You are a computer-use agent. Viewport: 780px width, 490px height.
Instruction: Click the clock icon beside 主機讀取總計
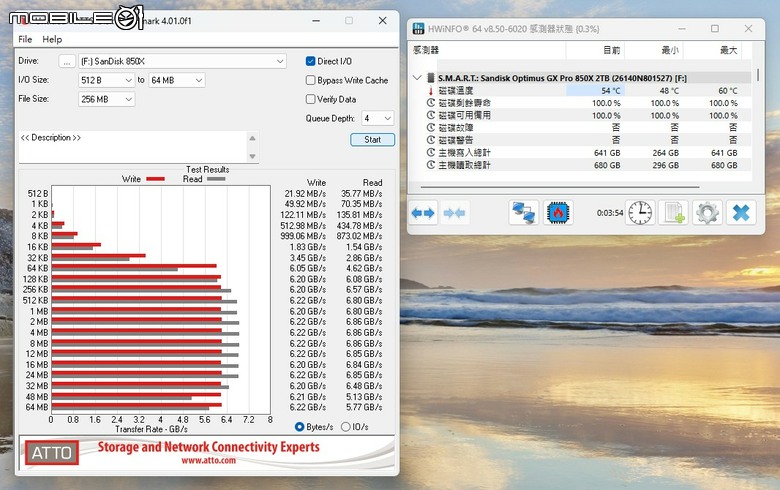(x=431, y=165)
